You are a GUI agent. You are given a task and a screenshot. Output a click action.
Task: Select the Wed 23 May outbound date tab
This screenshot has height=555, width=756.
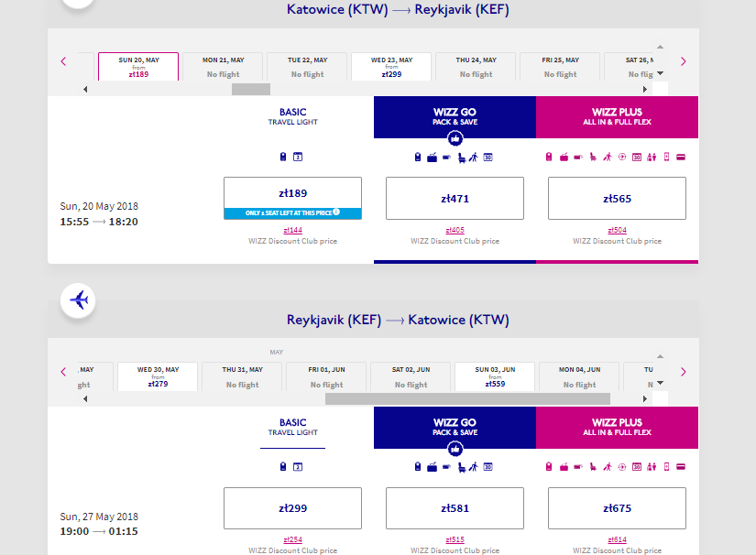[x=390, y=67]
